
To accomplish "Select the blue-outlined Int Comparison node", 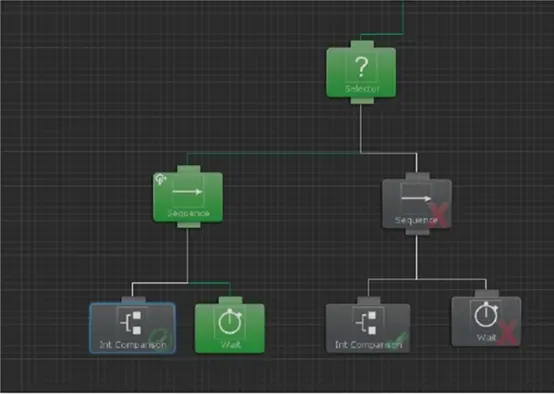I will coord(132,328).
